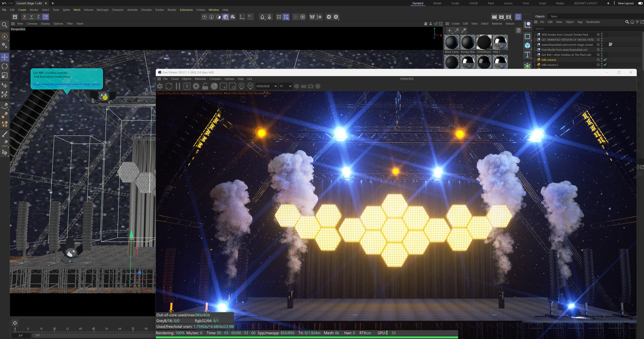Toggle green check on Vdb volume
The width and height of the screenshot is (644, 339).
click(605, 60)
